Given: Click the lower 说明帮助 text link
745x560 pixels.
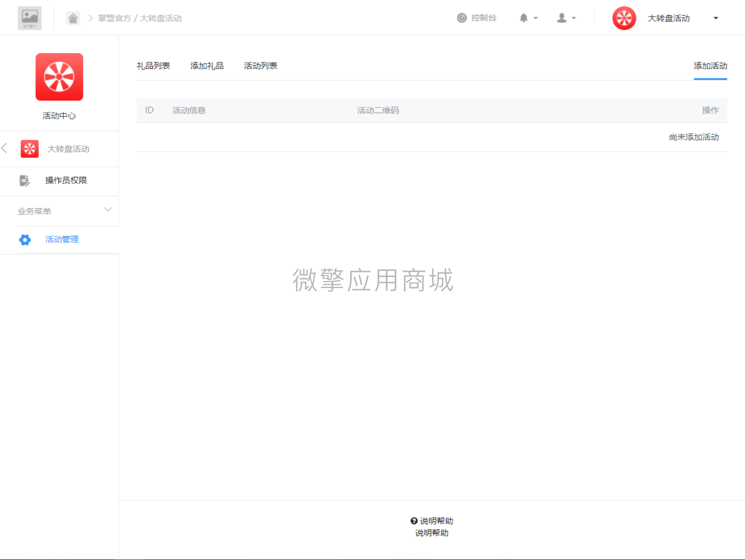Looking at the screenshot, I should pyautogui.click(x=432, y=533).
